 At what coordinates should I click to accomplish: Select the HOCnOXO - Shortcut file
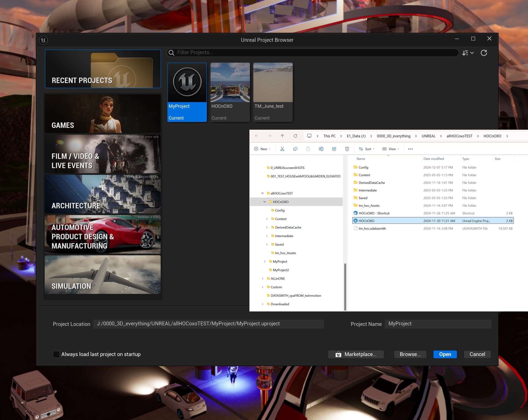click(x=433, y=213)
